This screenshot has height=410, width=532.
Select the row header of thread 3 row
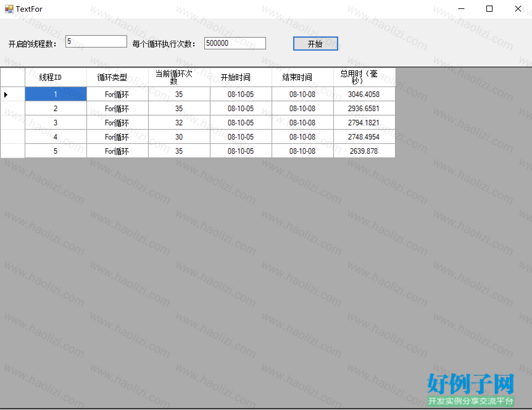(13, 123)
